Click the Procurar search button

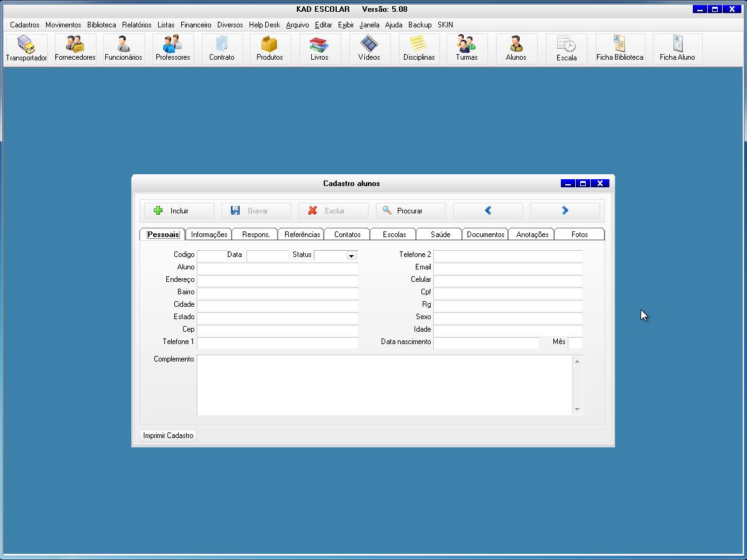(411, 210)
